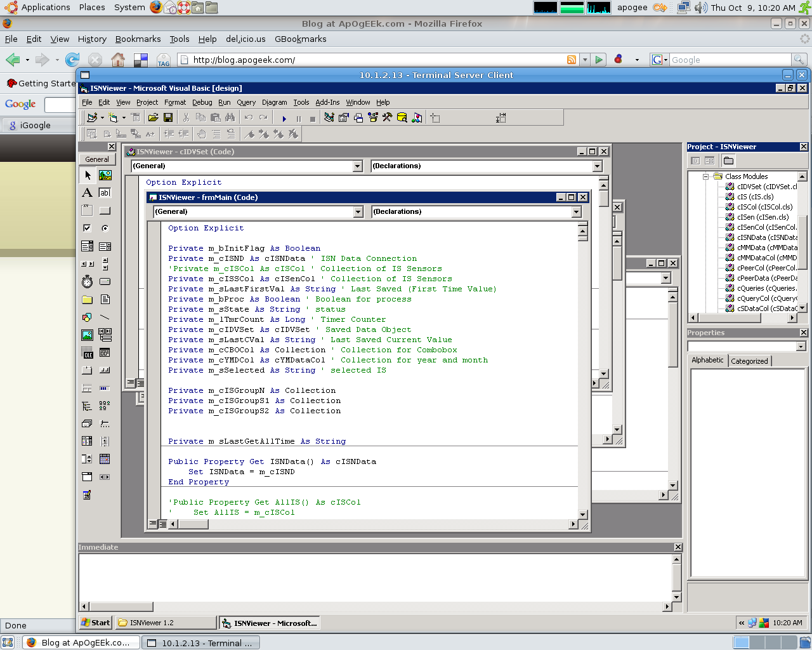Screen dimensions: 812x650
Task: Switch to ISNViewer 1.2 taskbar button
Action: 166,623
